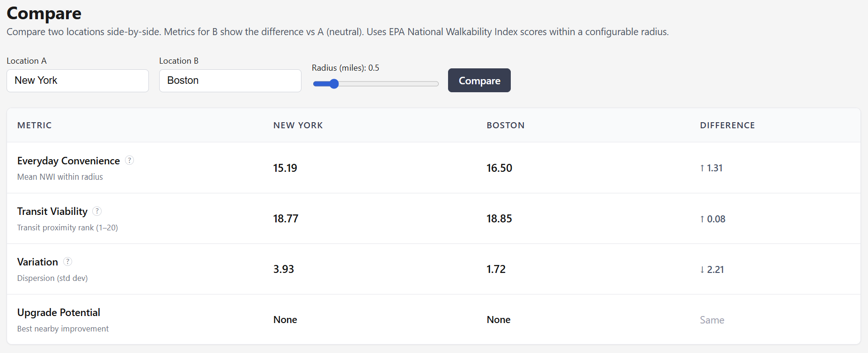Click None in New York Upgrade Potential

(x=285, y=319)
